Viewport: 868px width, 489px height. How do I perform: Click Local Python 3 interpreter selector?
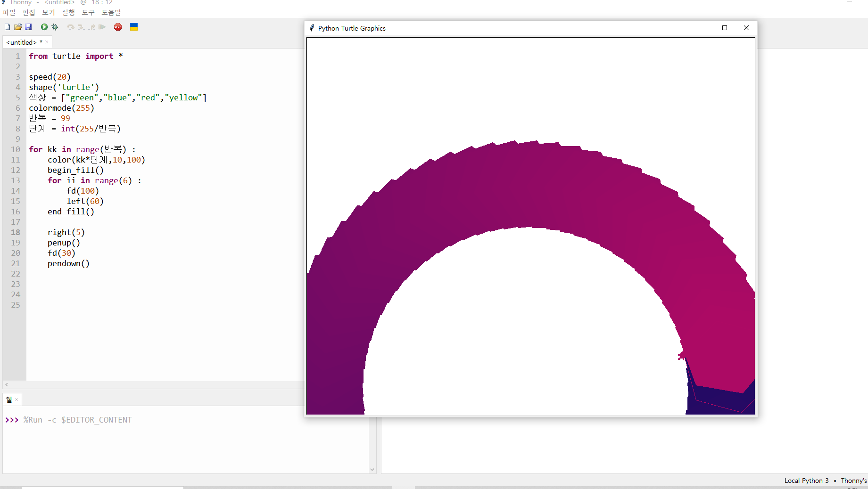806,481
